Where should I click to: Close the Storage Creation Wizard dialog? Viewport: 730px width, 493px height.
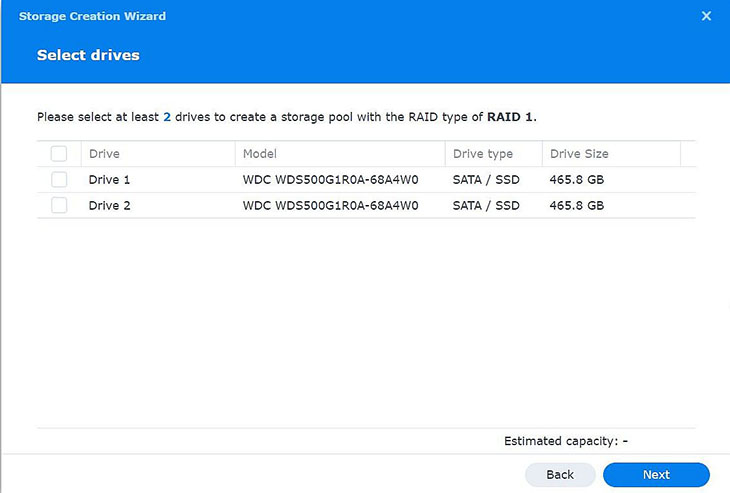[x=706, y=16]
